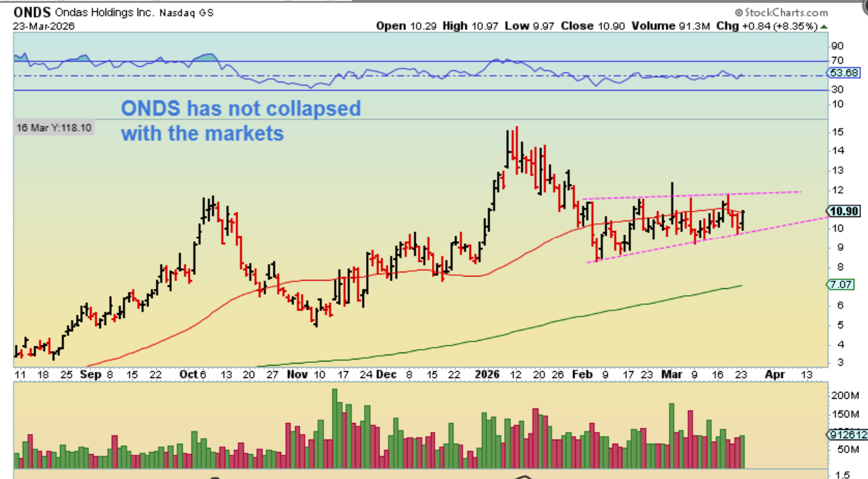The image size is (868, 479).
Task: Click the '16 Mar Y:118.10' crosshair label
Action: coord(55,128)
